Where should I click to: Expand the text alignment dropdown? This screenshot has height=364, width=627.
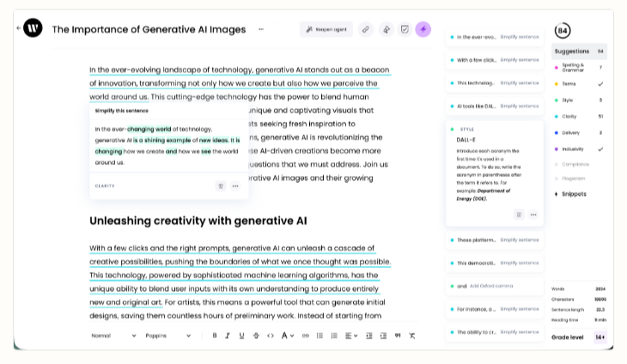[x=352, y=336]
